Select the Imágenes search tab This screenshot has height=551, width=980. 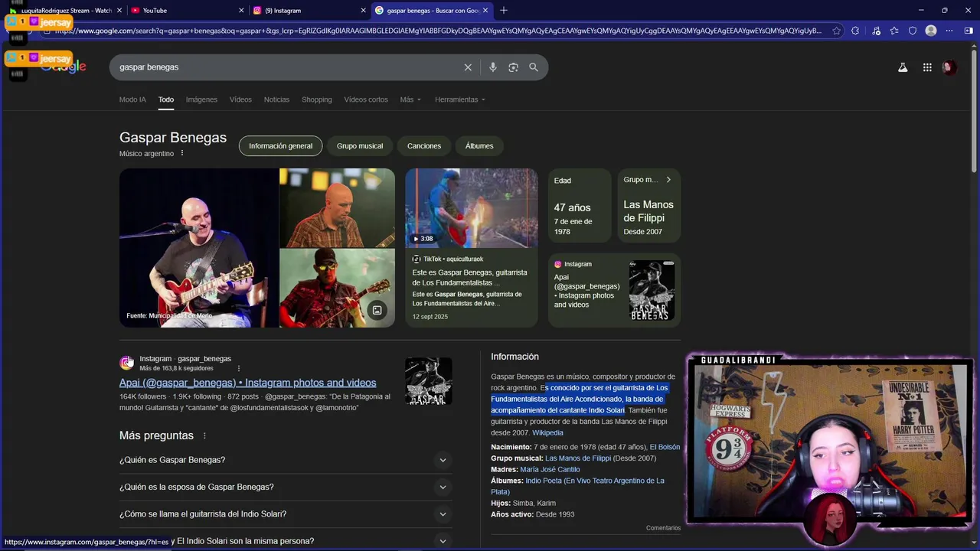tap(201, 99)
